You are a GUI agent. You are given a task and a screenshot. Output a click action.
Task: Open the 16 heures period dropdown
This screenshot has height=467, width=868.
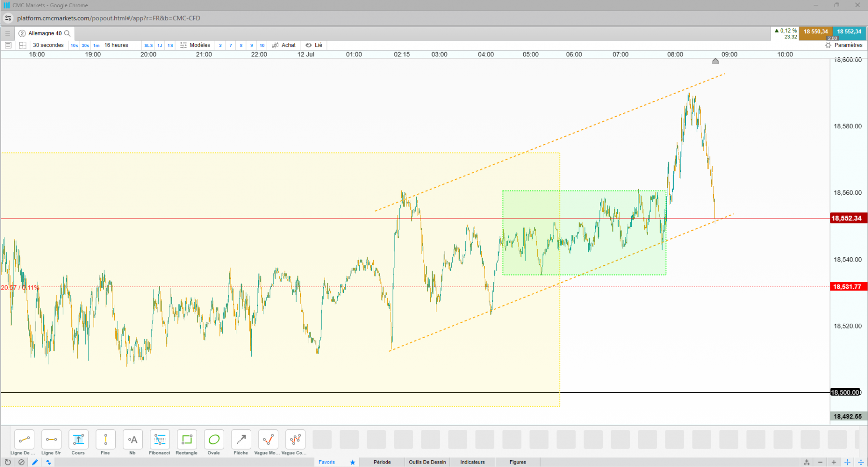point(117,45)
